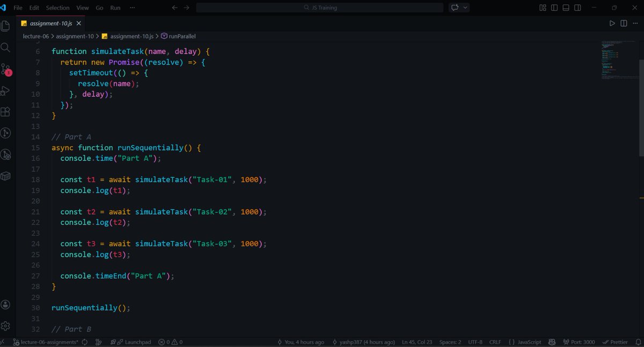Screen dimensions: 644x347
Task: Open the Copilot chat icon
Action: (455, 8)
